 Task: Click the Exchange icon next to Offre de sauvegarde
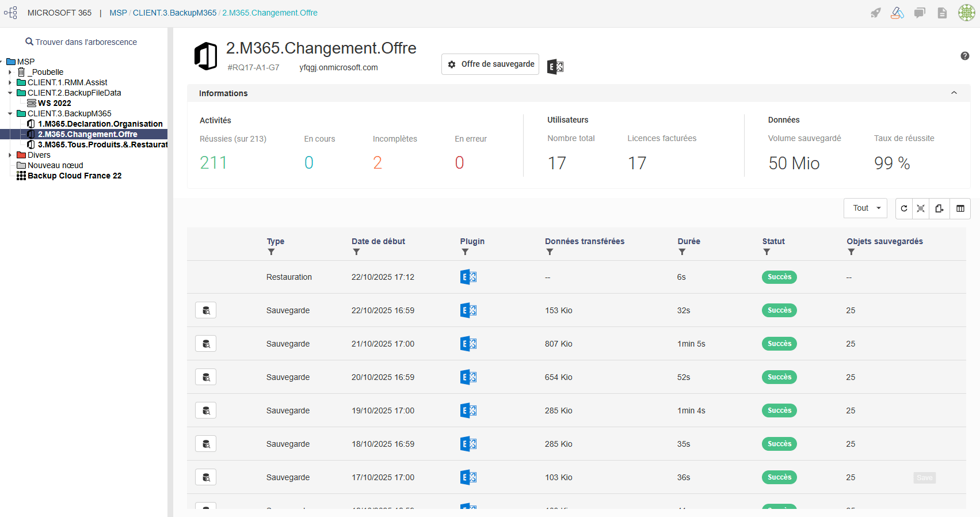click(x=555, y=67)
